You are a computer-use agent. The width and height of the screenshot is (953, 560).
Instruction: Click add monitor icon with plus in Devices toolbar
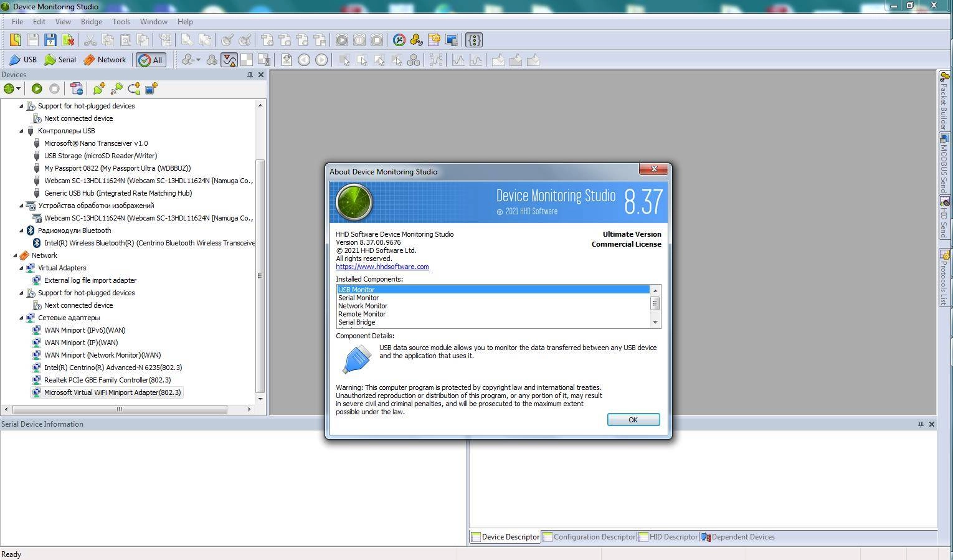151,88
